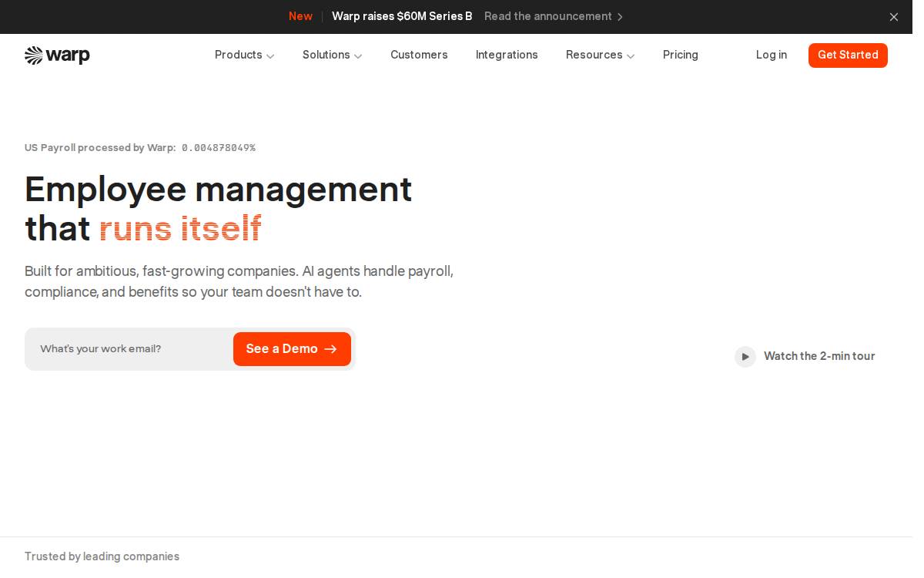This screenshot has height=578, width=924.
Task: Click the Warp logo in the header
Action: click(x=57, y=55)
